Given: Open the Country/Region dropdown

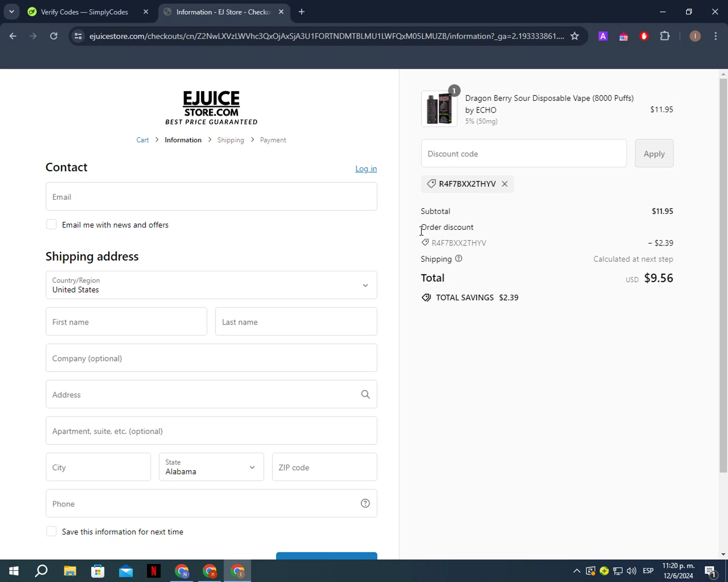Looking at the screenshot, I should click(x=211, y=285).
